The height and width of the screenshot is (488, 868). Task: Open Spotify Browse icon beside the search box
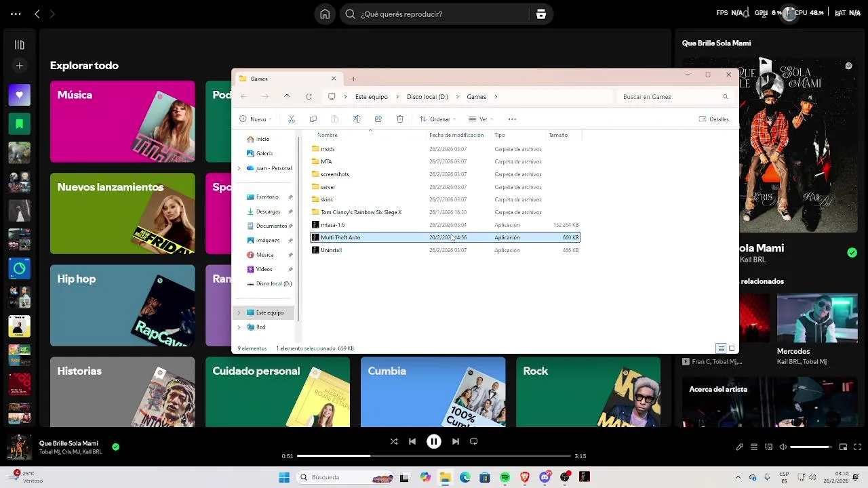click(x=540, y=14)
